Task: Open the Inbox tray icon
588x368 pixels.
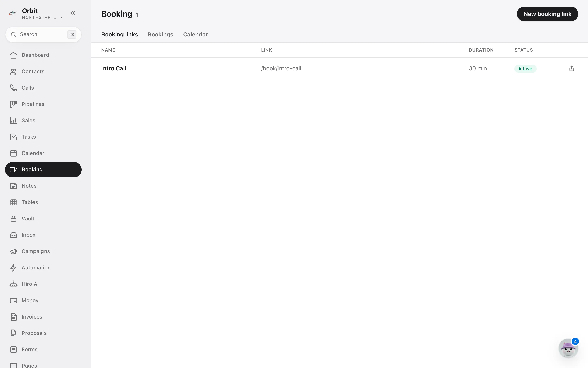Action: point(13,235)
